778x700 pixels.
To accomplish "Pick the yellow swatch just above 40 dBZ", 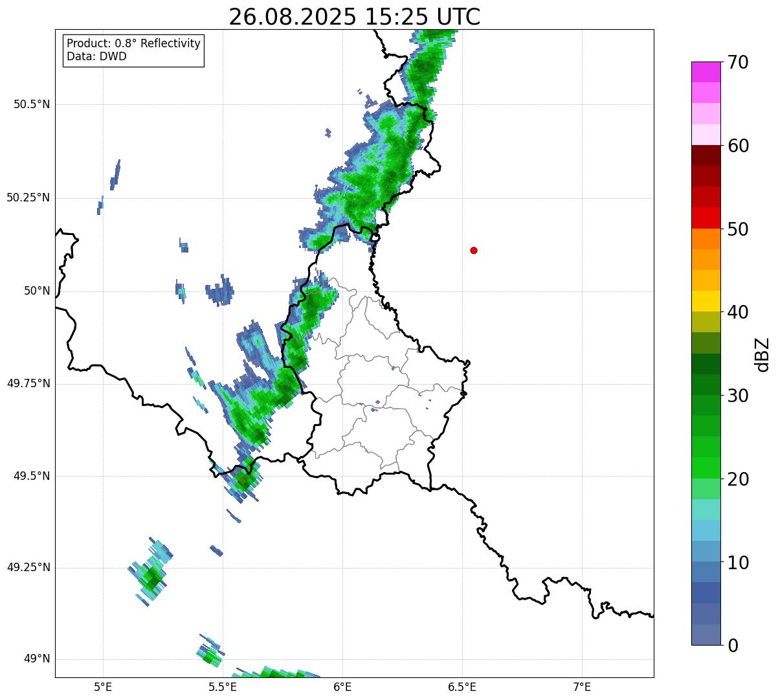I will [706, 301].
